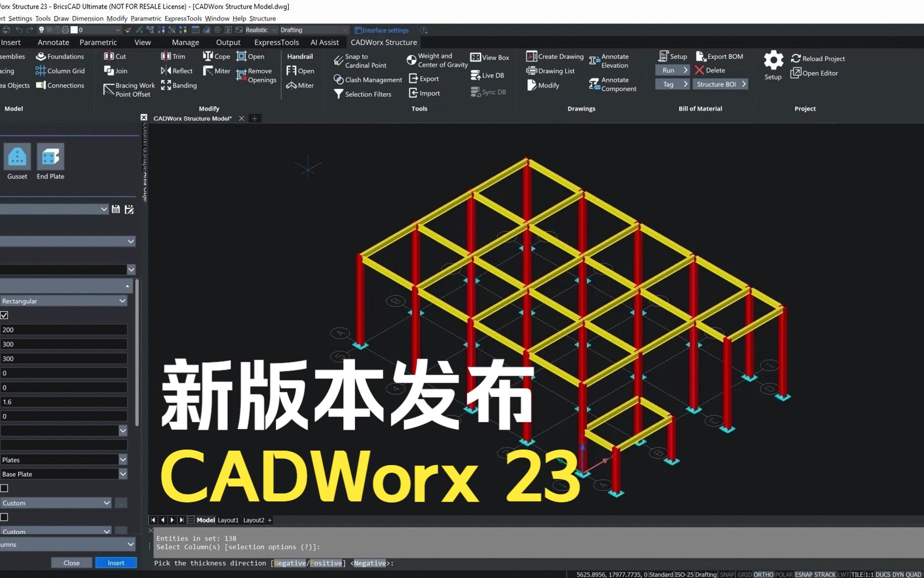This screenshot has width=924, height=578.
Task: Select the Cope tool
Action: click(217, 56)
